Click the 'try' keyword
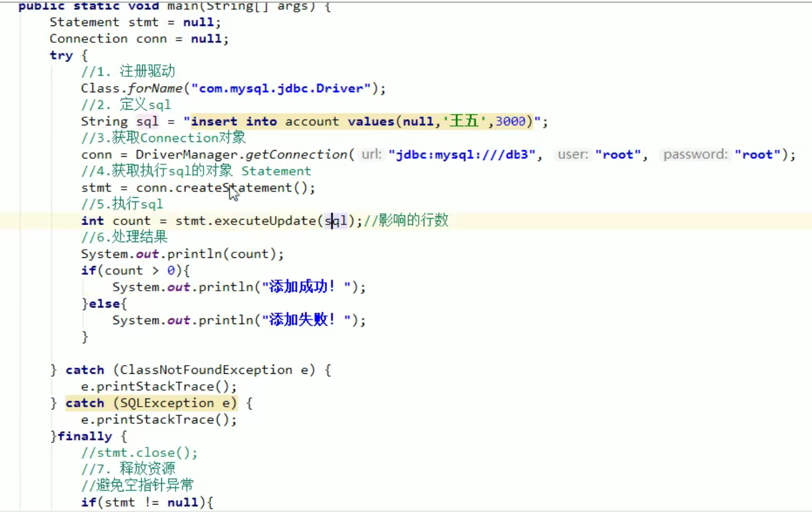Image resolution: width=812 pixels, height=512 pixels. 61,55
